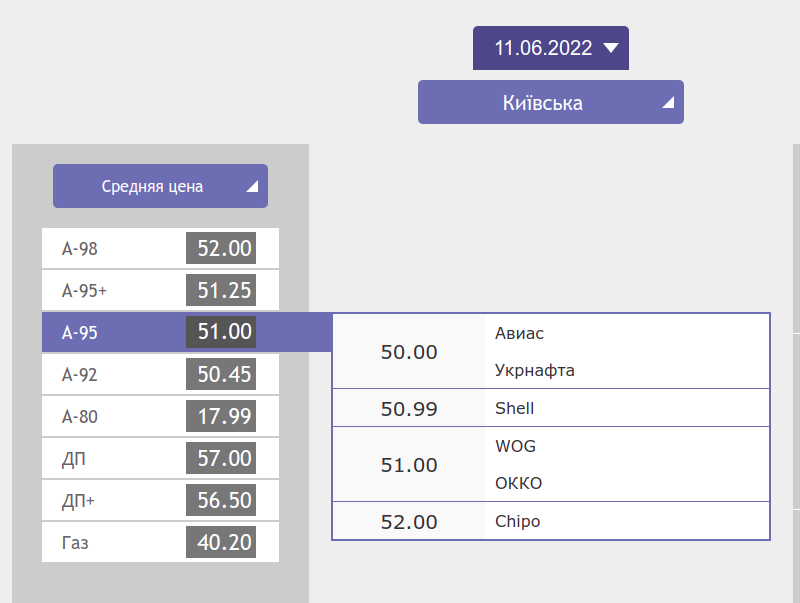Choose the ДП diesel row

pyautogui.click(x=160, y=458)
